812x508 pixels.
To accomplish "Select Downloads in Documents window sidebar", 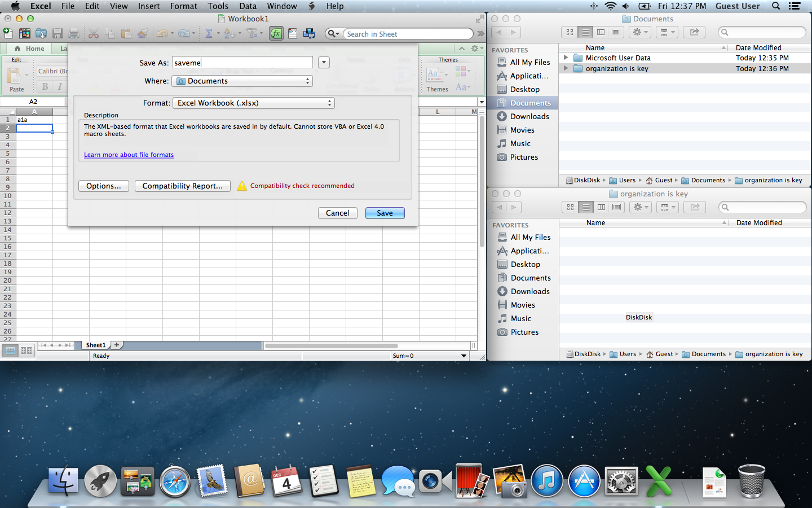I will pyautogui.click(x=529, y=116).
